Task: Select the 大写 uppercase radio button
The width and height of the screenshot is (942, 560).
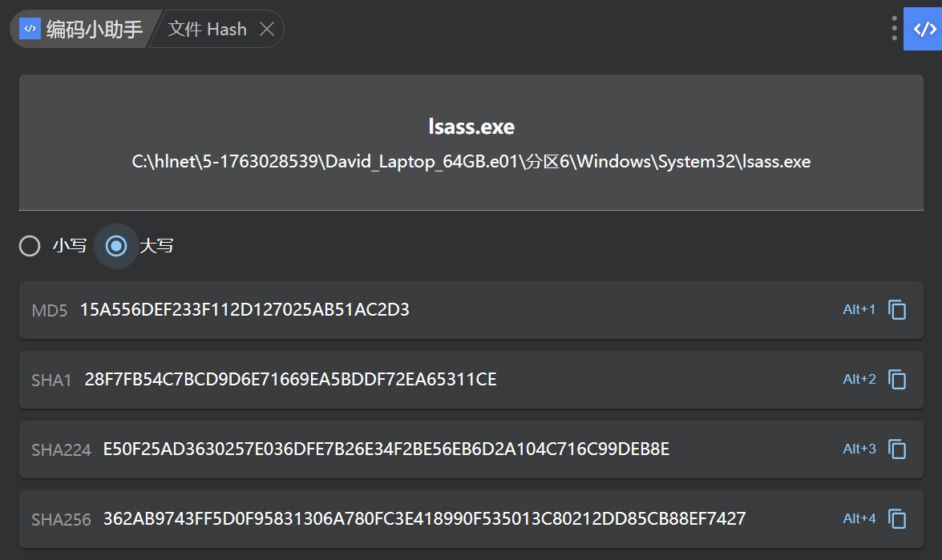Action: [x=116, y=246]
